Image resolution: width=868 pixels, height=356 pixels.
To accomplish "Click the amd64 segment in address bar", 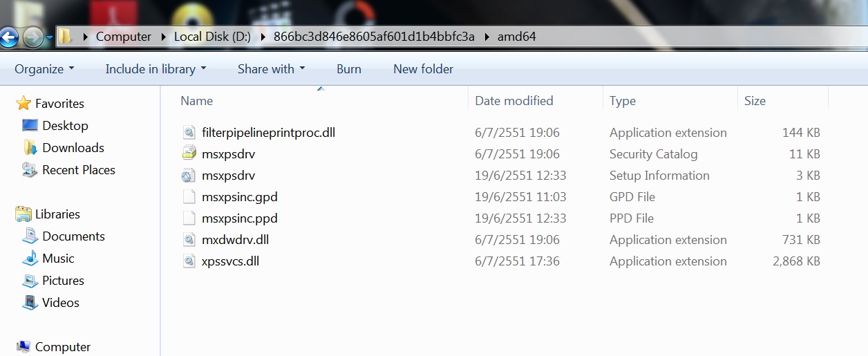I will coord(516,37).
